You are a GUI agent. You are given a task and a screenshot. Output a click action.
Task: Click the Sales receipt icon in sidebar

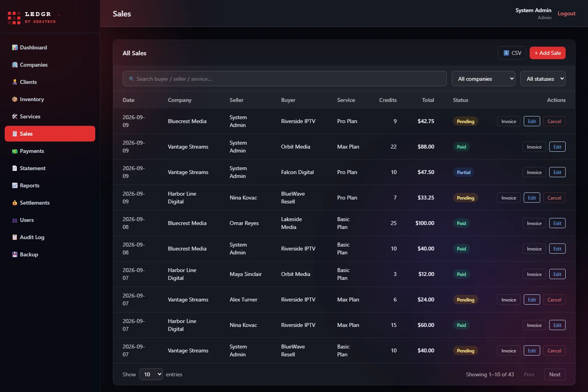(x=15, y=134)
